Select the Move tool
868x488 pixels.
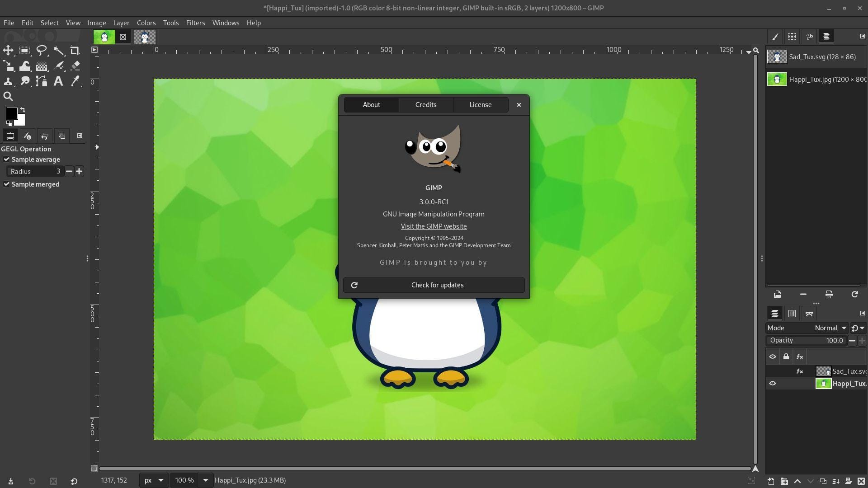point(8,50)
